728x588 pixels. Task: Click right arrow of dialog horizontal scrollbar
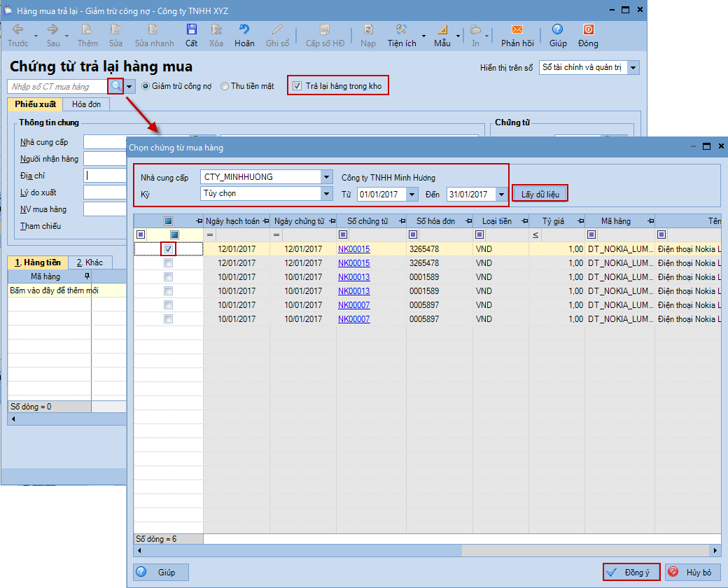tap(715, 550)
